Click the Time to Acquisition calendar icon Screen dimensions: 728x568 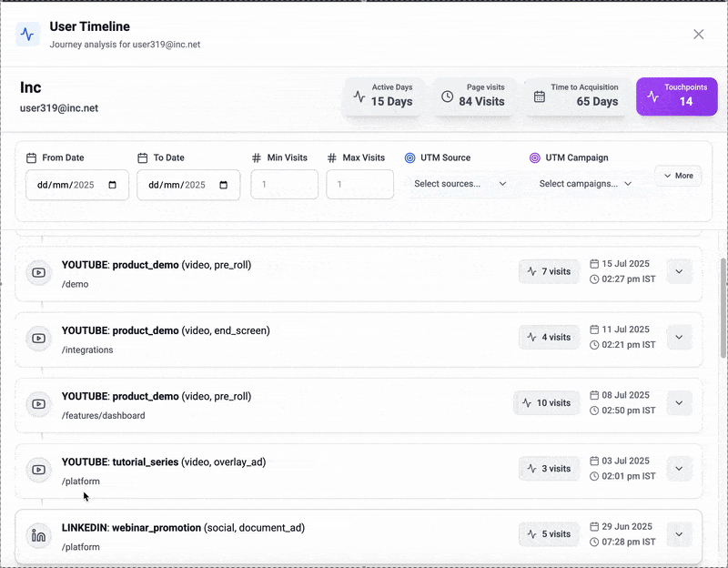[539, 96]
